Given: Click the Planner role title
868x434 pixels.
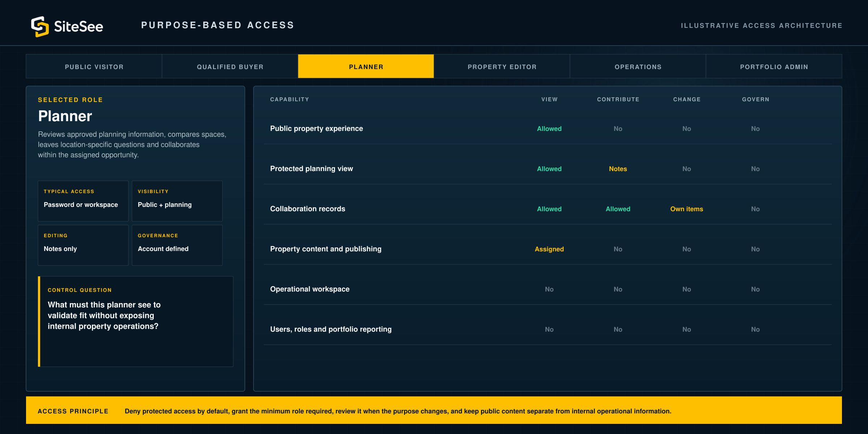Looking at the screenshot, I should (65, 116).
